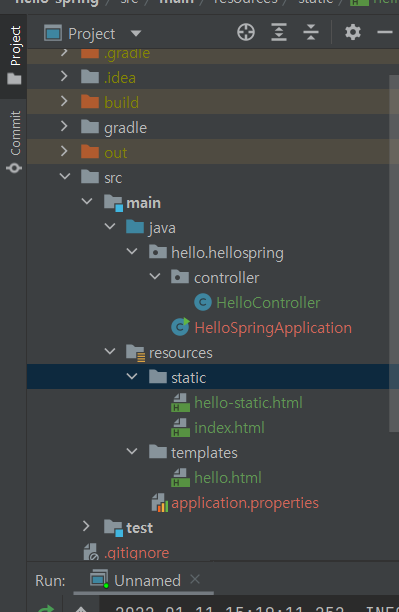Select the test folder label
The width and height of the screenshot is (399, 612).
(x=139, y=528)
